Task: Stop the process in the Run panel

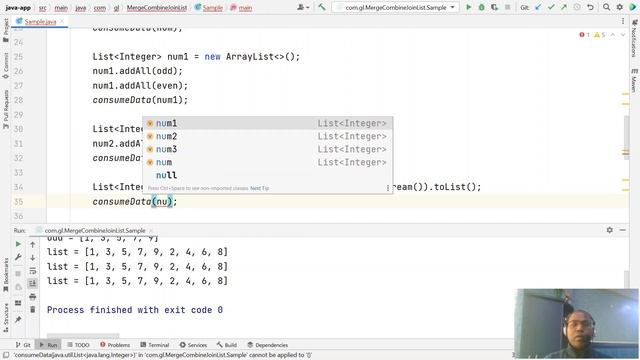Action: click(18, 273)
